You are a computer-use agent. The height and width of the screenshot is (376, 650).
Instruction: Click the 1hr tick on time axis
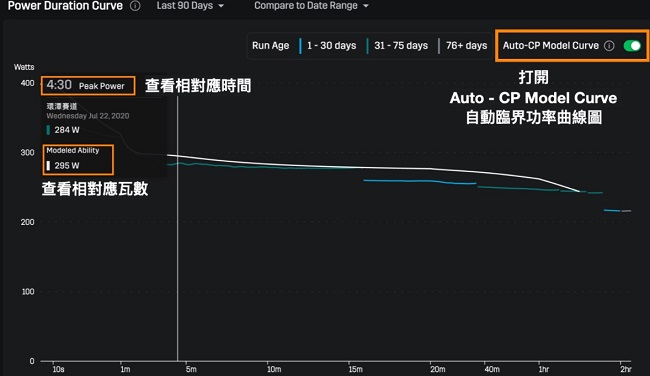point(543,369)
